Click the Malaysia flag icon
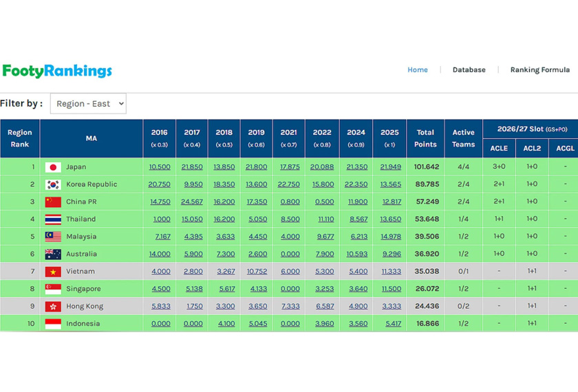Screen dimensions: 578x392 (53, 237)
